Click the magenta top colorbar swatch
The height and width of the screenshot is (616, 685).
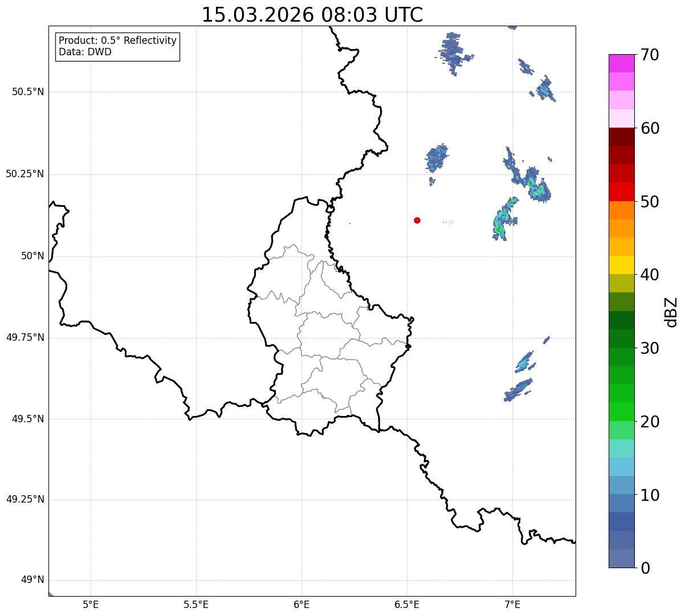pos(621,63)
